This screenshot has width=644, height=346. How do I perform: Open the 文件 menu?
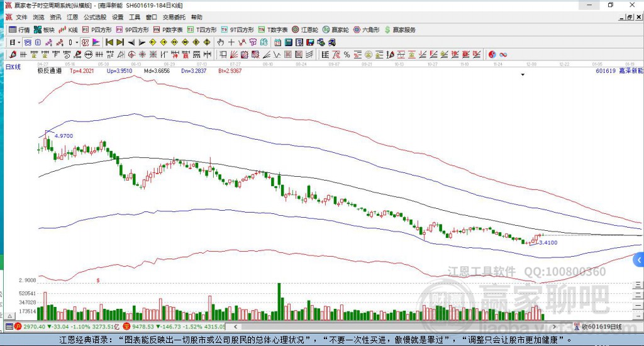tap(21, 17)
